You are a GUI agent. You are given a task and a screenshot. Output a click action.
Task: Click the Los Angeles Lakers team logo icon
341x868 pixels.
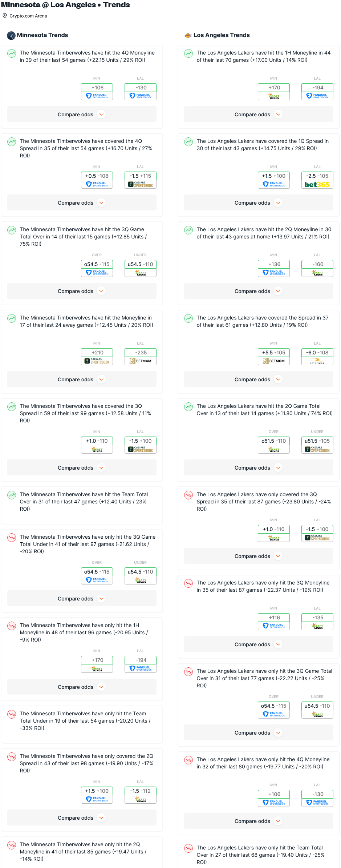[x=188, y=35]
